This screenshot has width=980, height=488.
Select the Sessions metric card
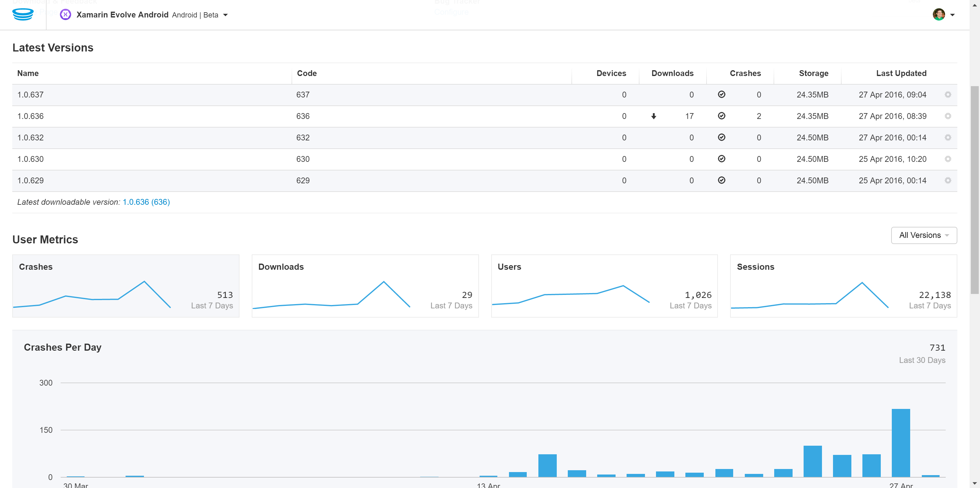coord(843,286)
